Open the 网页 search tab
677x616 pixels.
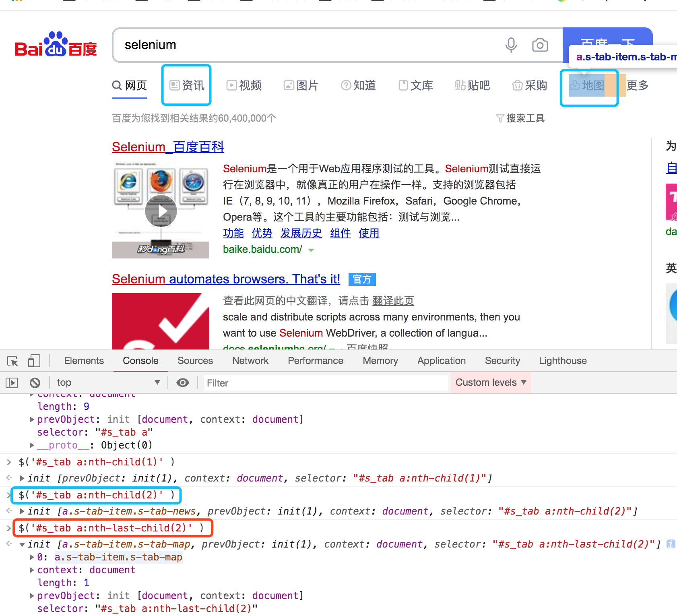130,85
